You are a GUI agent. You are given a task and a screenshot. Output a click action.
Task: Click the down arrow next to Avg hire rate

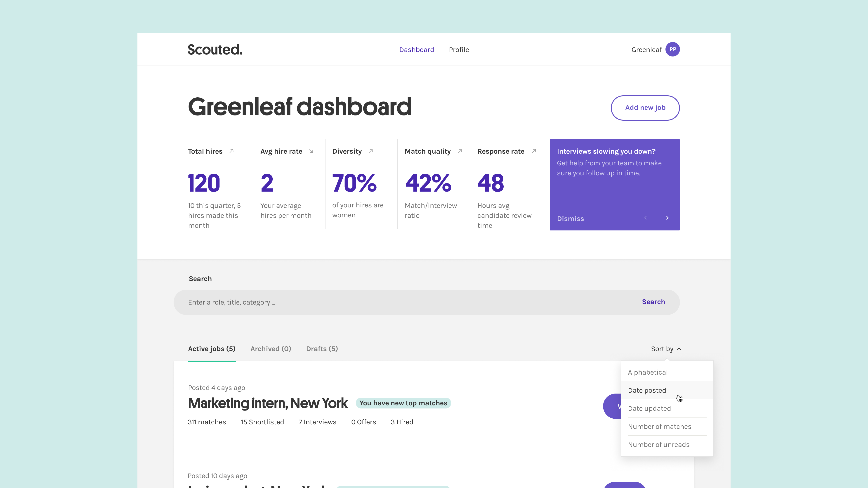(311, 151)
